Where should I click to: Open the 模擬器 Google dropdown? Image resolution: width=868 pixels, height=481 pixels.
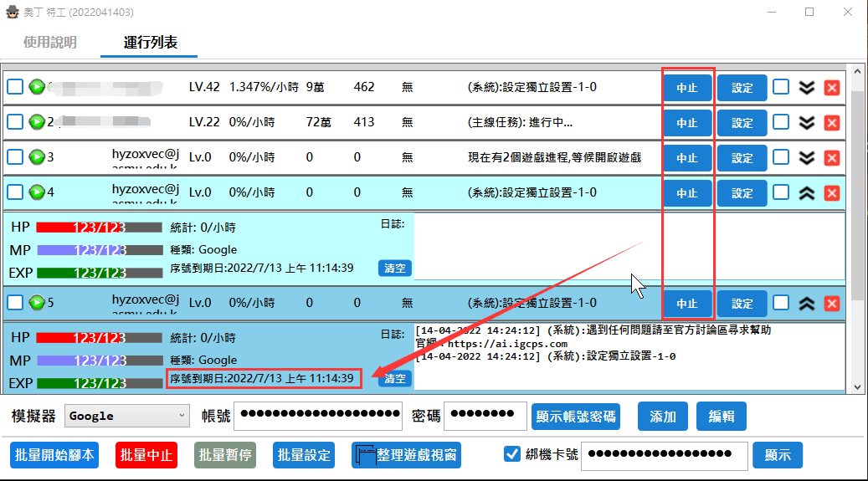tap(126, 416)
